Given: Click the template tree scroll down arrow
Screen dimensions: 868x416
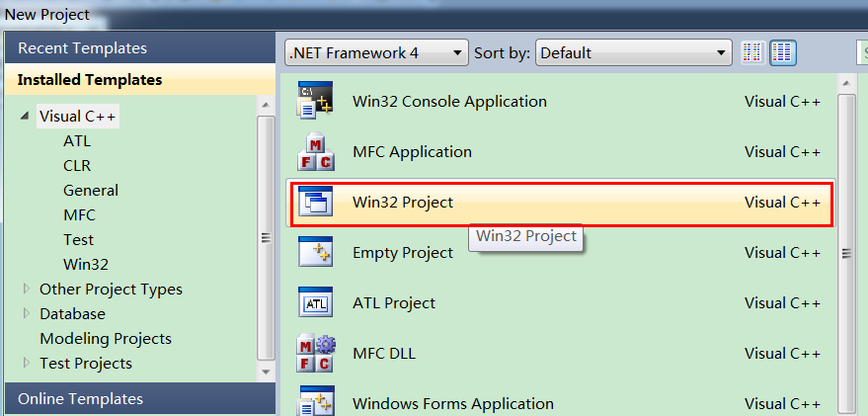Looking at the screenshot, I should (x=266, y=372).
